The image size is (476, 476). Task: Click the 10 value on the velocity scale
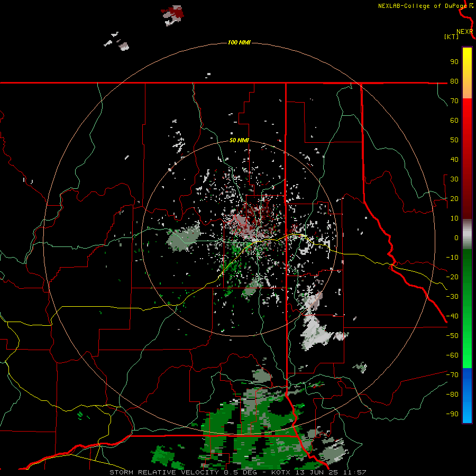[x=454, y=218]
